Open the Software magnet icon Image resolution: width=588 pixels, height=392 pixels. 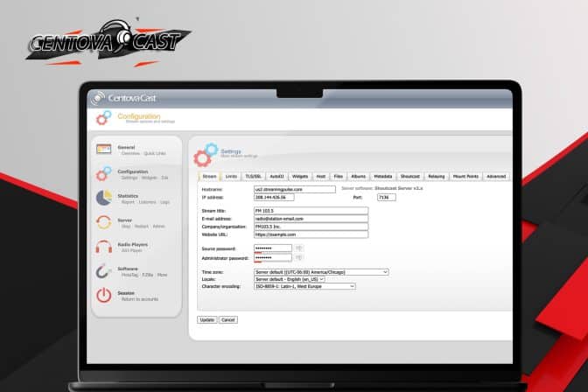pos(104,270)
